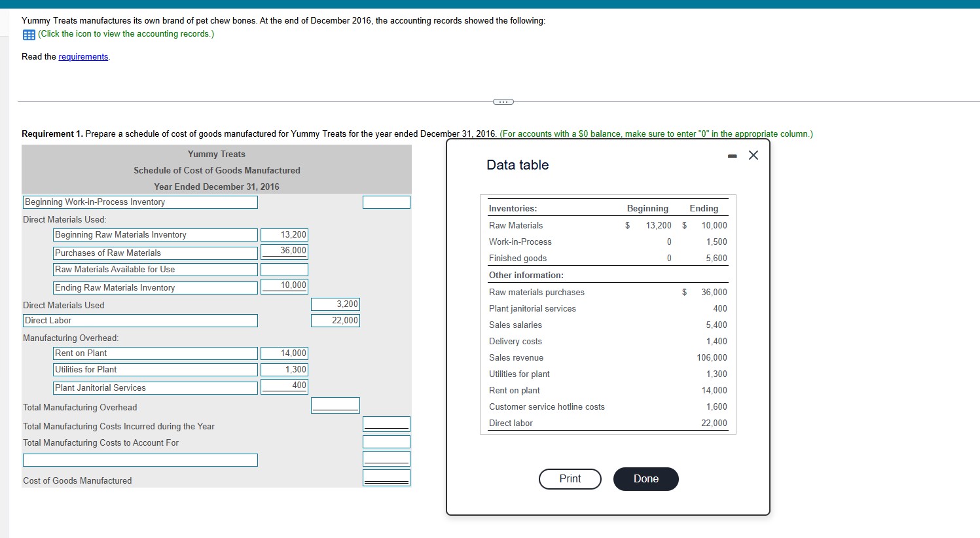Select the Beginning Work-in-Process Inventory label field

click(x=140, y=202)
